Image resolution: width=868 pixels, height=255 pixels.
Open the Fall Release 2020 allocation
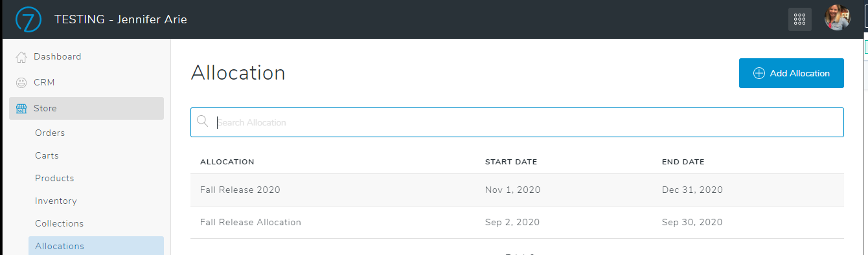(x=517, y=190)
